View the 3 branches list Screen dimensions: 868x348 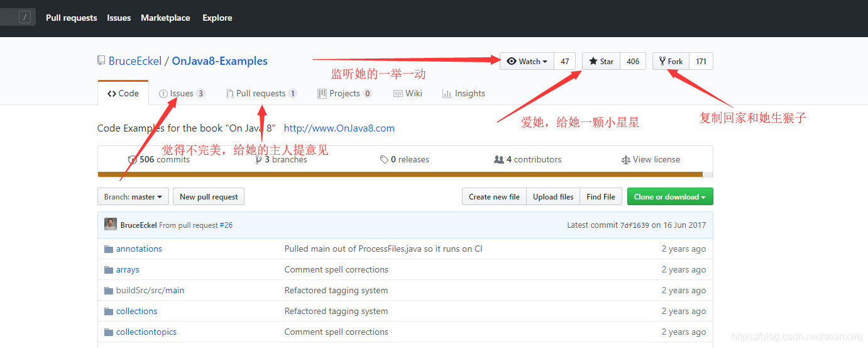coord(282,159)
